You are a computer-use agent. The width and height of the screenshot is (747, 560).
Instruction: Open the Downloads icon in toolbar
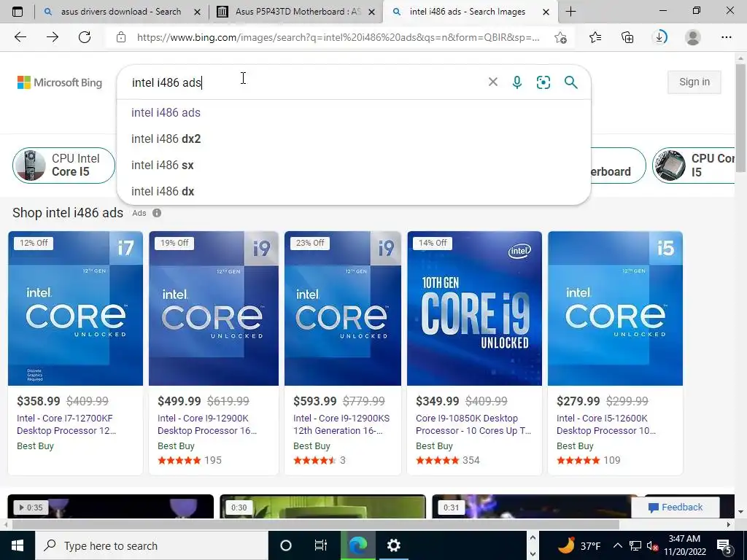659,37
